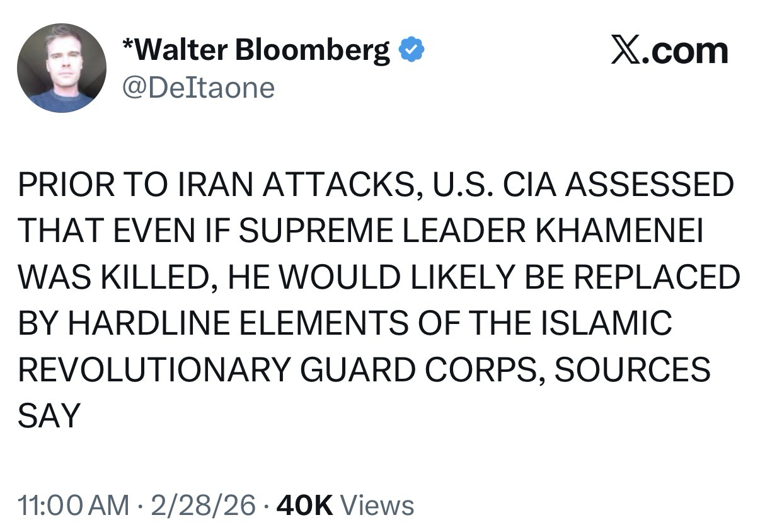
Task: Click the word SAY ending the tweet
Action: (x=50, y=416)
